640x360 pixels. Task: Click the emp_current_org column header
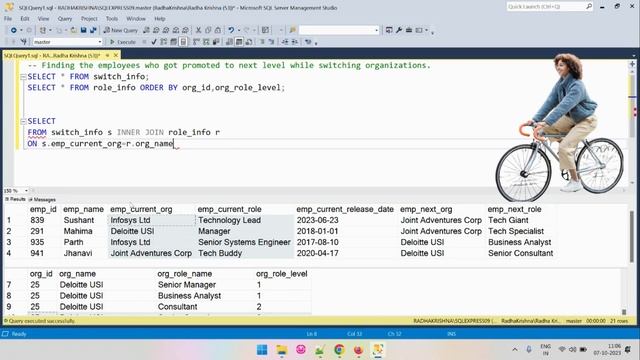(x=141, y=209)
